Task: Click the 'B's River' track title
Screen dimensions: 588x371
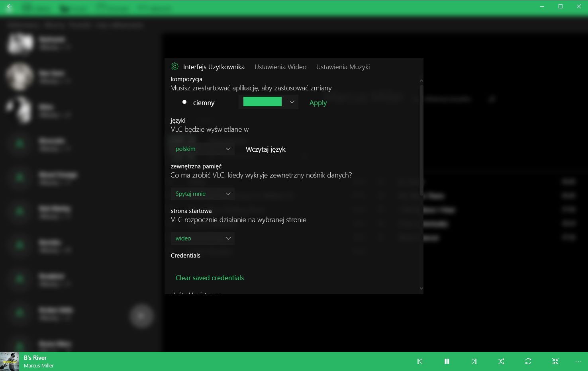Action: pyautogui.click(x=35, y=358)
